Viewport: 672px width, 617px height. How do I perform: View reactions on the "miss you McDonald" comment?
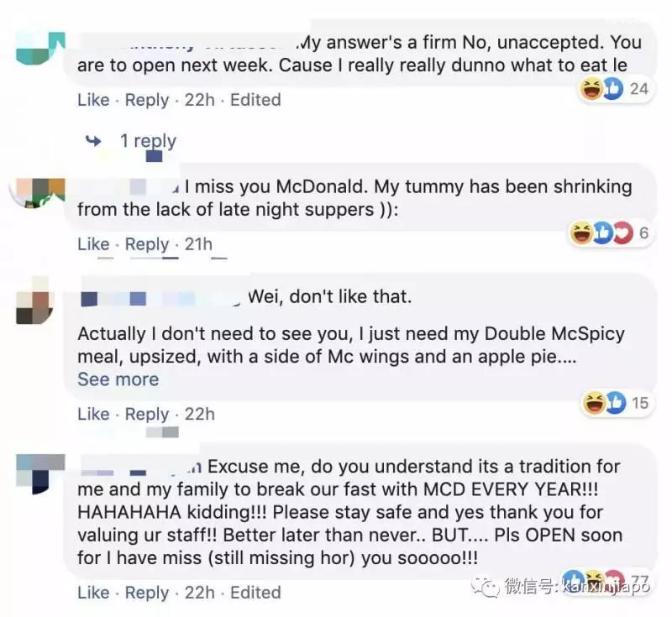pyautogui.click(x=610, y=233)
